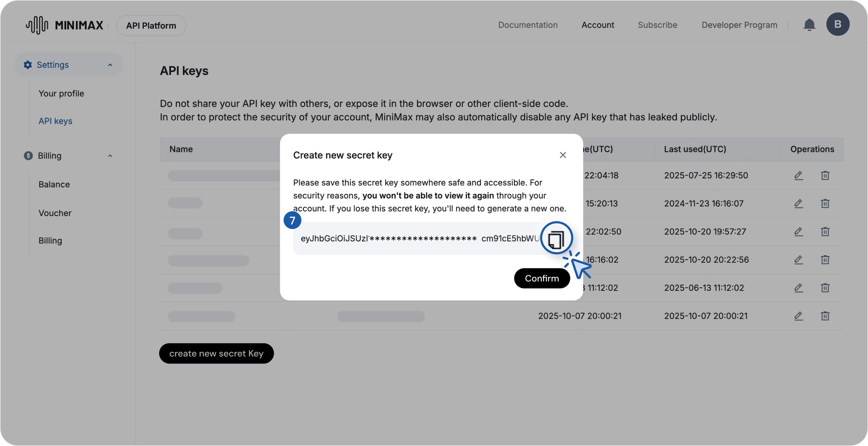868x446 pixels.
Task: Close the Create new secret key dialog
Action: pos(562,155)
